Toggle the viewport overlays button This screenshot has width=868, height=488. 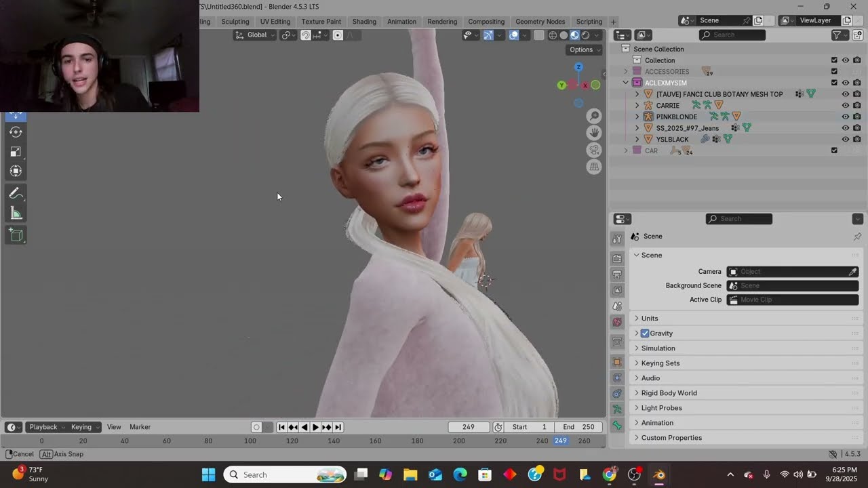[514, 35]
